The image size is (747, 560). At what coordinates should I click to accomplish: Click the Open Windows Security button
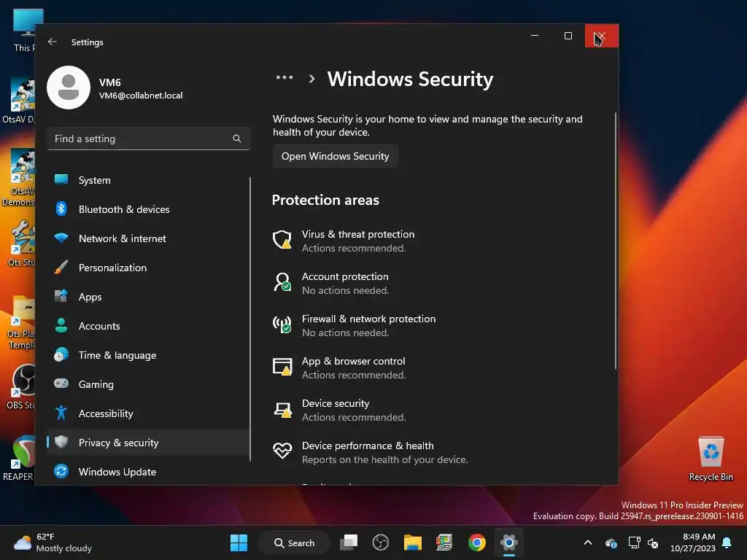click(x=336, y=156)
